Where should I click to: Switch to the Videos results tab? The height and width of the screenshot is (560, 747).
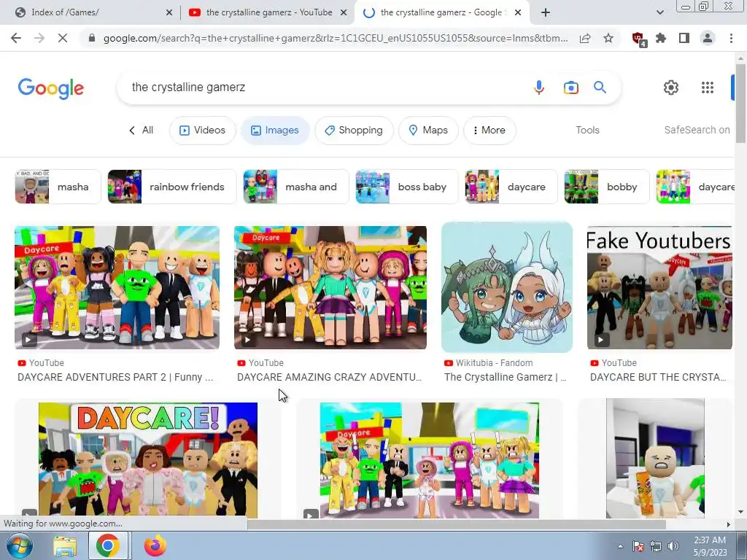(x=203, y=130)
